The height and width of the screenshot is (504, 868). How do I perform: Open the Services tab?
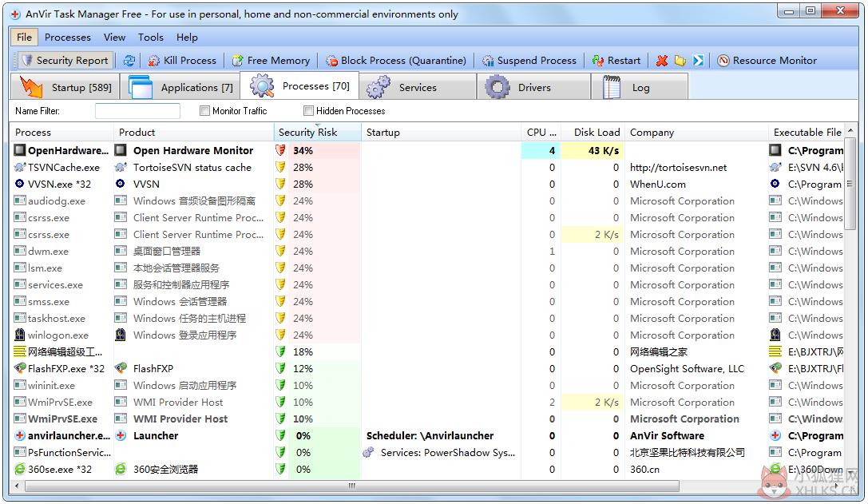click(418, 87)
